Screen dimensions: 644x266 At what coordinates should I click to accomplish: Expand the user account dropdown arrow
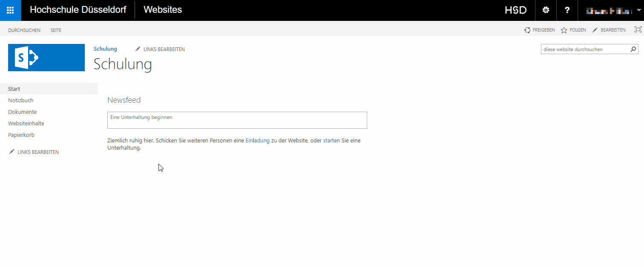tap(638, 10)
